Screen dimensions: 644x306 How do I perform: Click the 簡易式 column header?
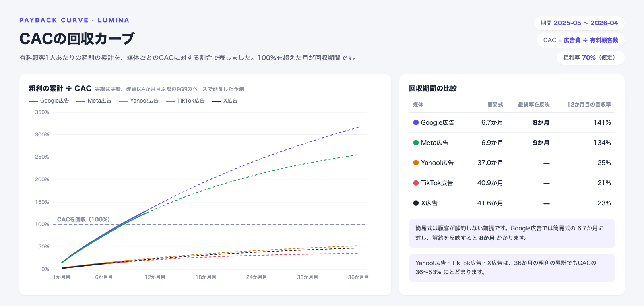pyautogui.click(x=495, y=105)
